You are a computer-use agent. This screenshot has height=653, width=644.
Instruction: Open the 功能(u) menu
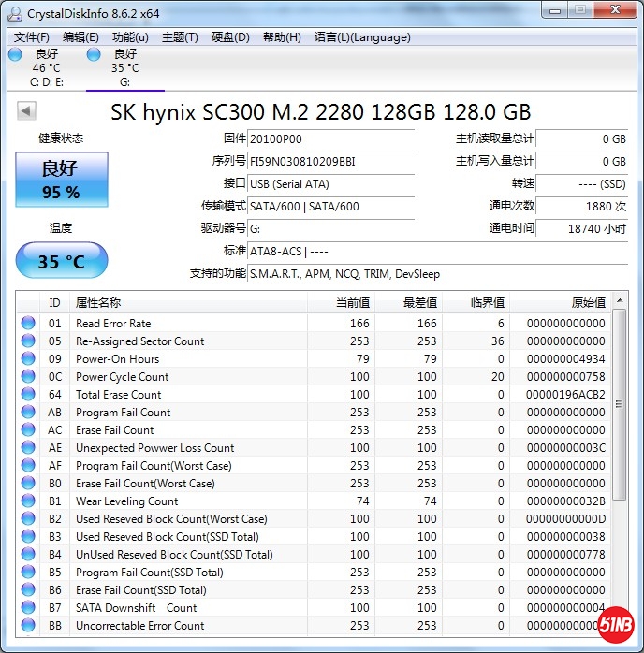tap(130, 37)
